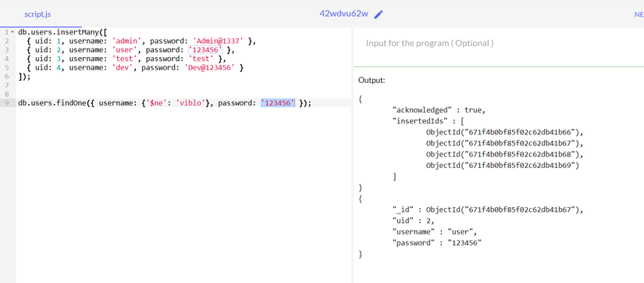Click highlighted '123456' on line 9

coord(278,103)
